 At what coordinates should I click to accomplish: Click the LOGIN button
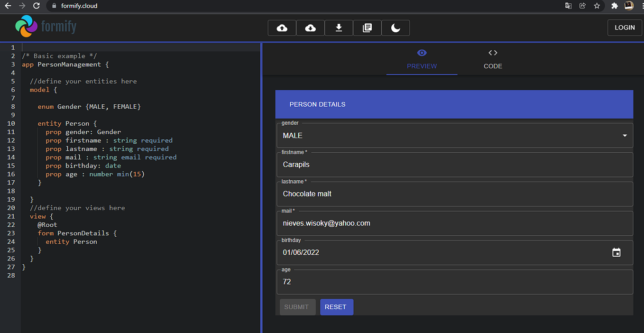[x=625, y=28]
